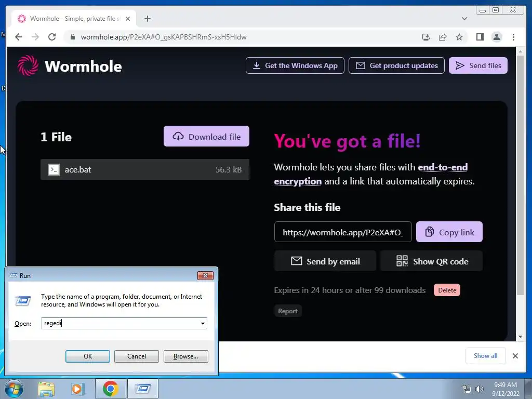
Task: Open Windows Explorer from taskbar
Action: (x=46, y=389)
